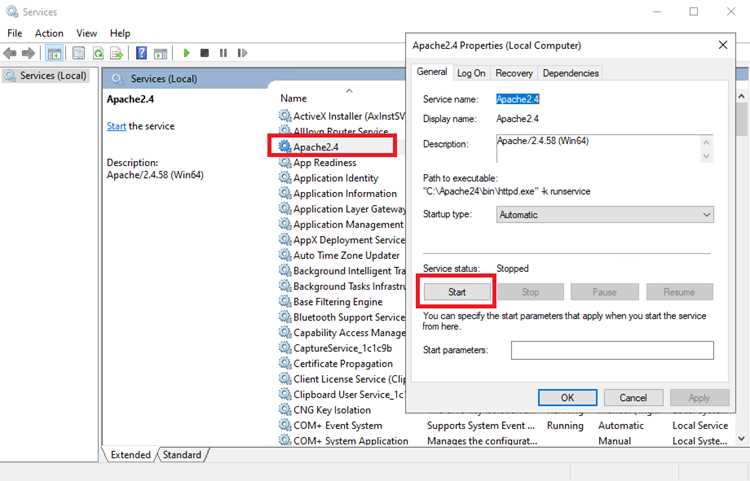The image size is (750, 481).
Task: Select CNG Key Isolation service row
Action: (x=342, y=410)
